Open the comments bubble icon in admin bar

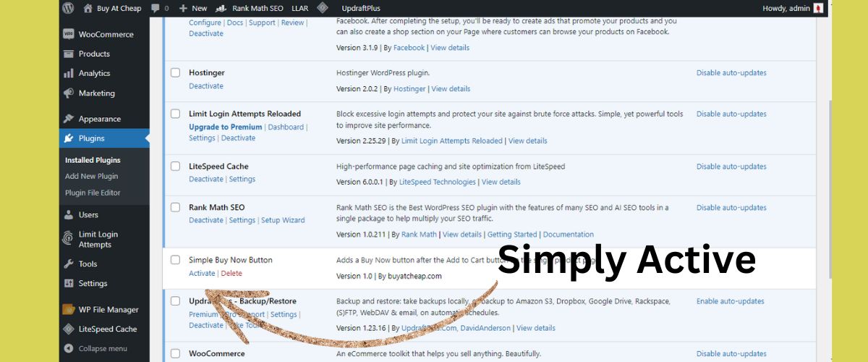coord(156,8)
